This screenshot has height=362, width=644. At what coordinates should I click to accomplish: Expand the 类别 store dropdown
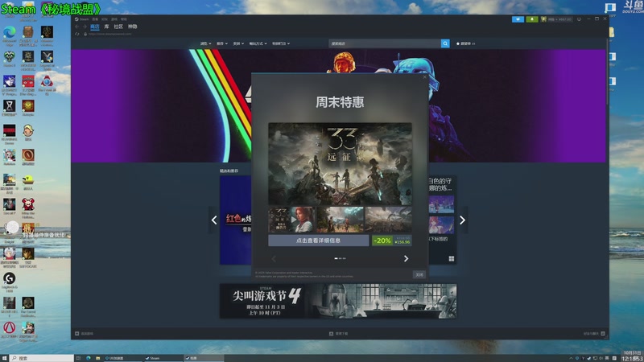coord(238,43)
